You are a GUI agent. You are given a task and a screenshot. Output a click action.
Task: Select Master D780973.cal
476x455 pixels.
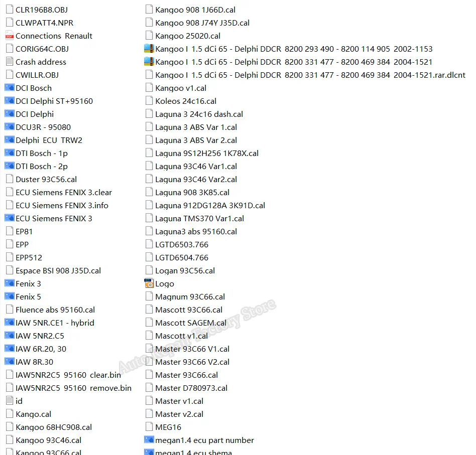(x=186, y=388)
